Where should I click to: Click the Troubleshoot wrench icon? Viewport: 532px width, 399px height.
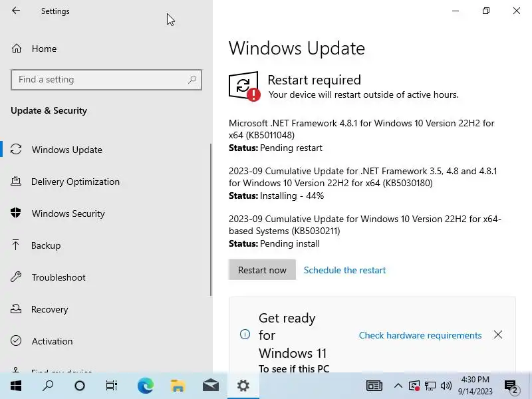pyautogui.click(x=16, y=277)
